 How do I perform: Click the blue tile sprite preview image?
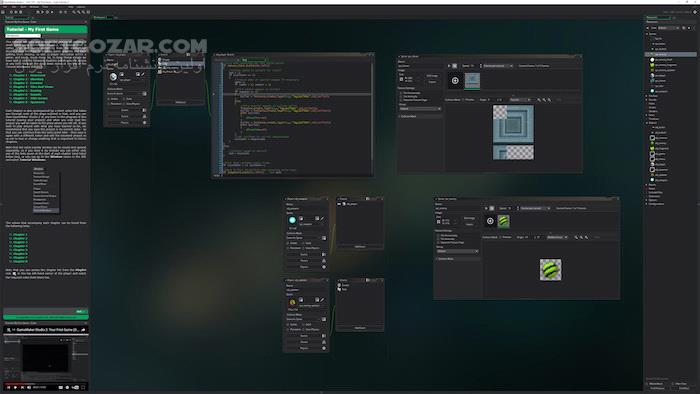pyautogui.click(x=513, y=132)
